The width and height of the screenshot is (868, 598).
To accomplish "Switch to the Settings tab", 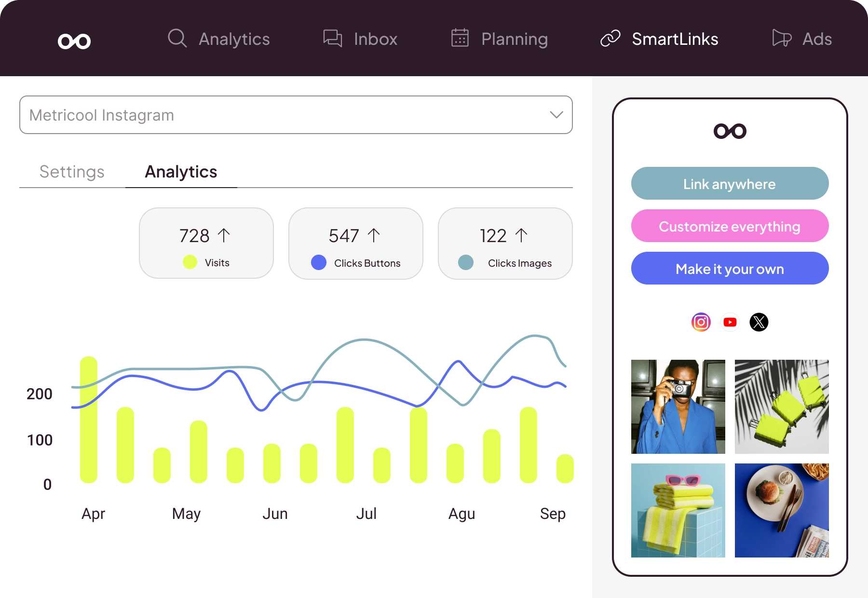I will [x=71, y=172].
